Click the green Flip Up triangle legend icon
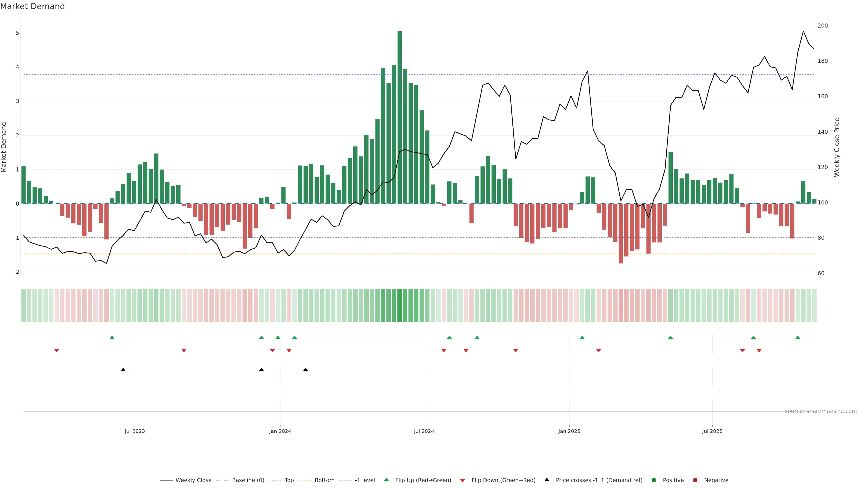Screen dimensions: 868x488 [x=386, y=480]
